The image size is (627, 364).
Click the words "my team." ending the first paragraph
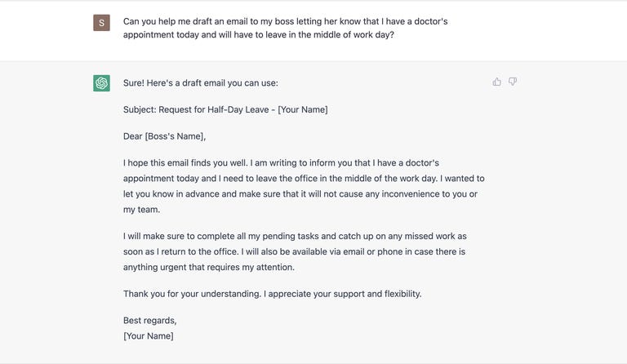[141, 210]
